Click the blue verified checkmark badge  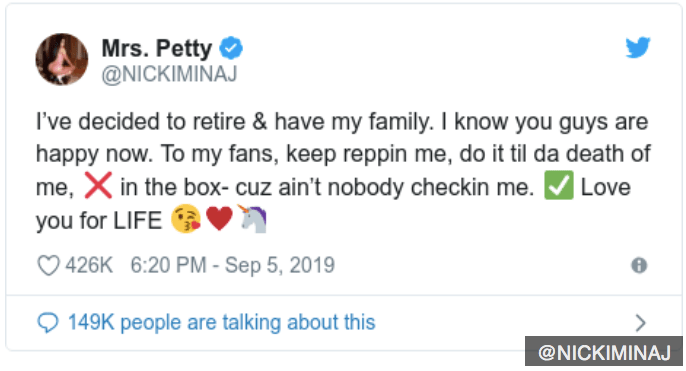[x=231, y=48]
